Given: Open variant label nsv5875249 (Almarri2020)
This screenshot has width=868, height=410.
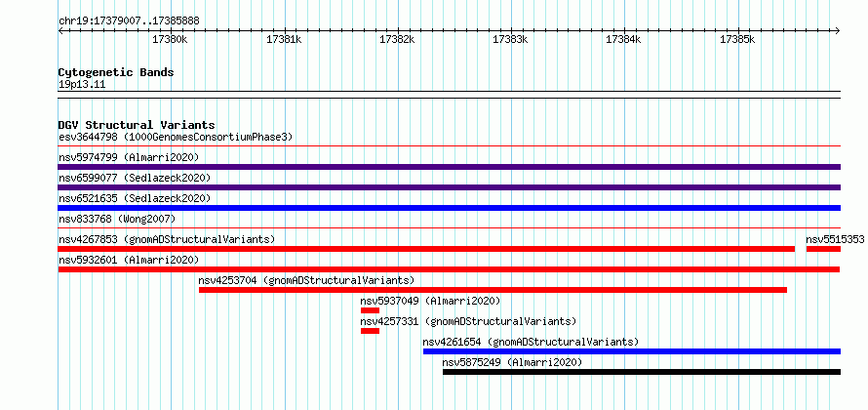Looking at the screenshot, I should (x=512, y=362).
